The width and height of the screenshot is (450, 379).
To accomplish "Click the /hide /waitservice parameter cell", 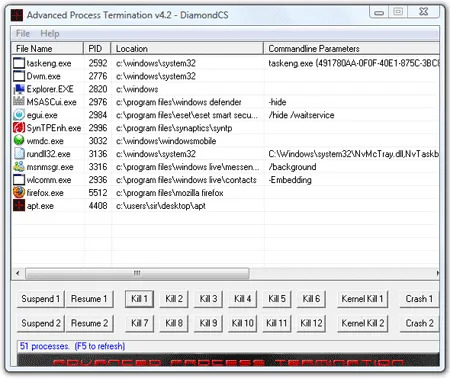I will point(301,115).
